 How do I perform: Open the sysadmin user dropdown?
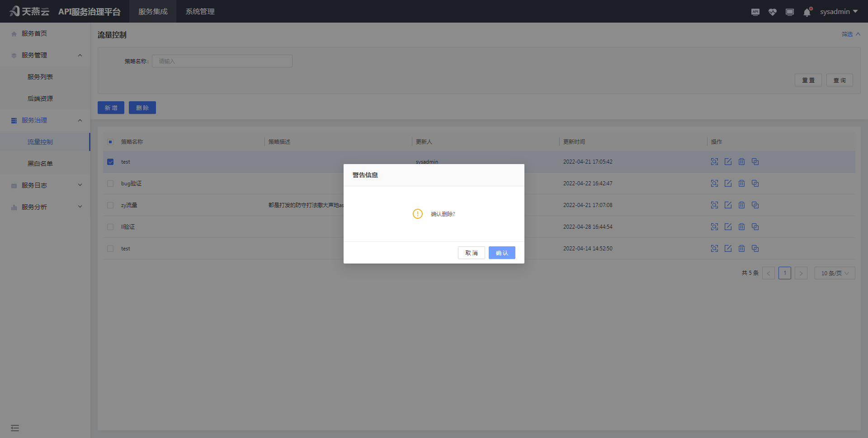click(x=839, y=12)
